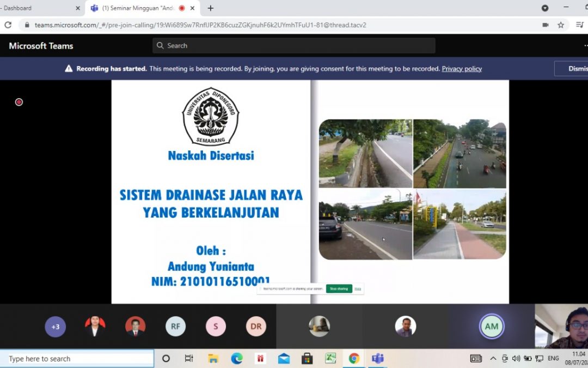The width and height of the screenshot is (588, 368).
Task: Reload the page in Chrome
Action: click(x=8, y=25)
